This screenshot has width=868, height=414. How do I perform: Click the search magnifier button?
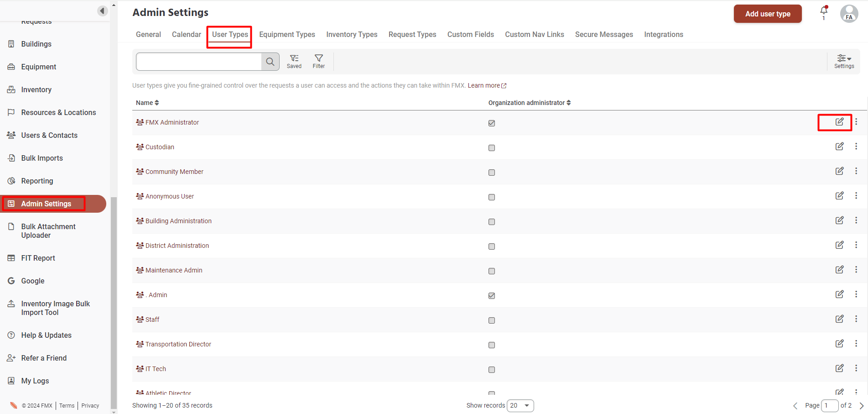[270, 62]
